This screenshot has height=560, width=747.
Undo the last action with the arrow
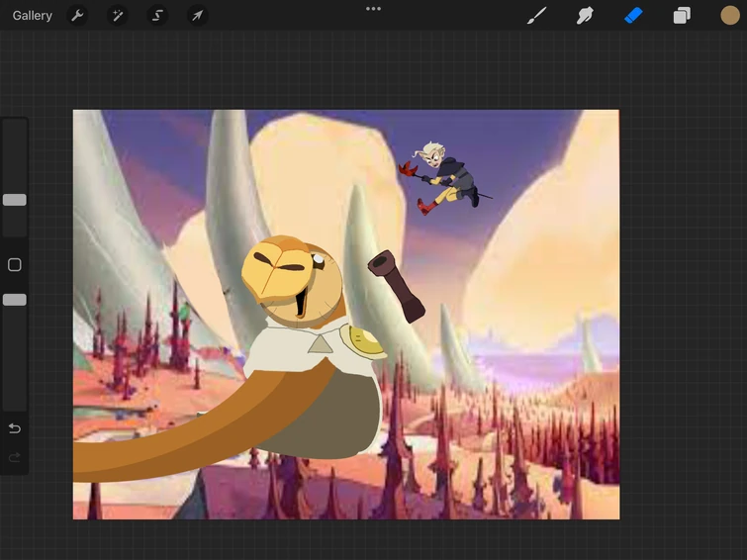click(15, 428)
